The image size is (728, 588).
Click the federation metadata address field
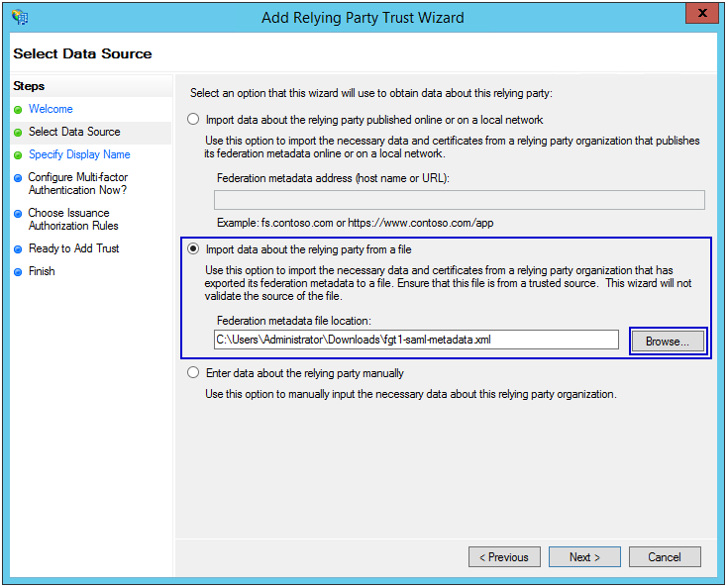tap(460, 200)
